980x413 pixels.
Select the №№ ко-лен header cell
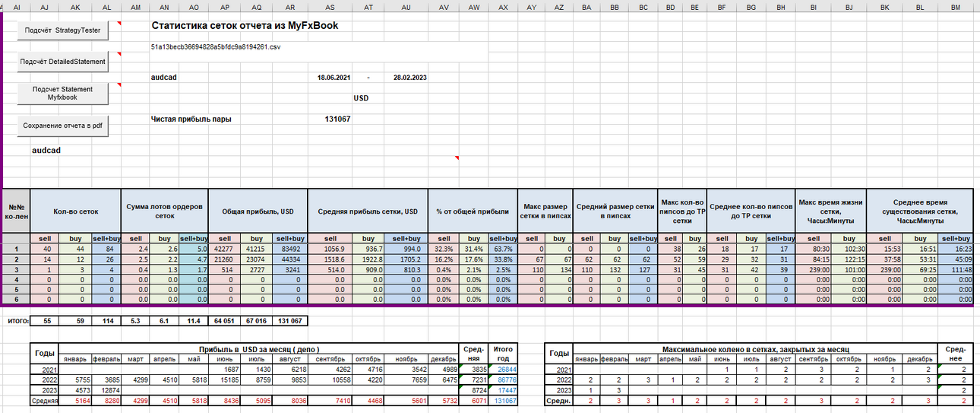(15, 211)
